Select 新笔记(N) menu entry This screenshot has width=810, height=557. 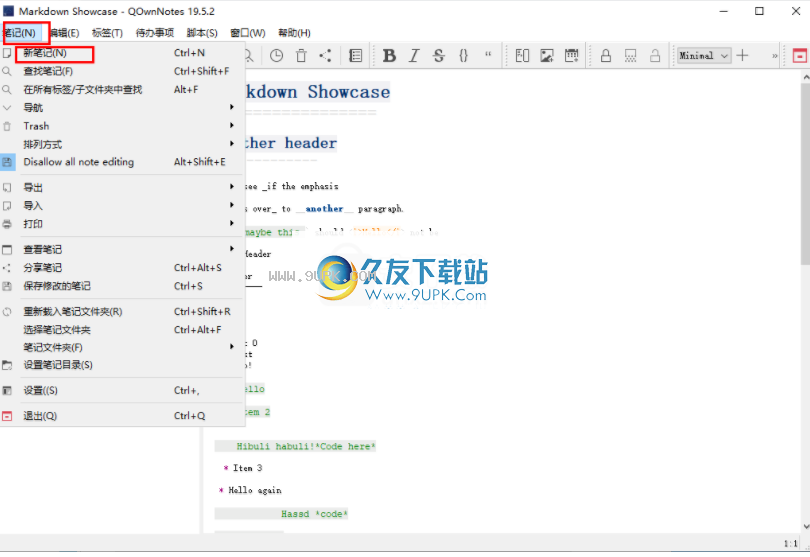122,53
